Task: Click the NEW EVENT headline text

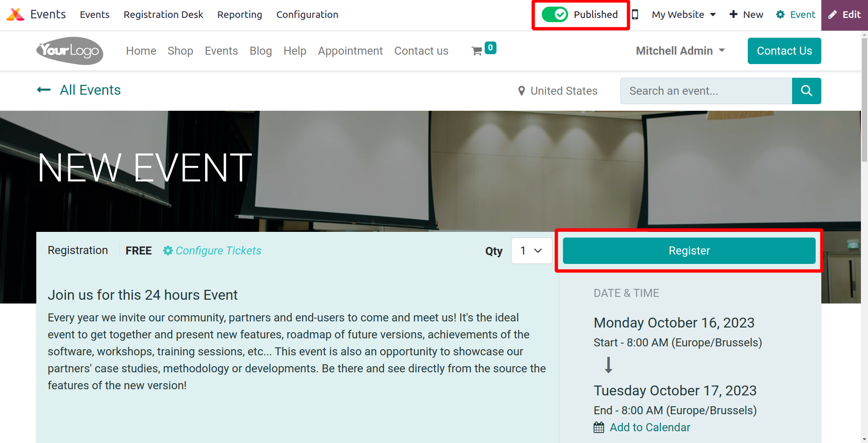Action: (x=145, y=168)
